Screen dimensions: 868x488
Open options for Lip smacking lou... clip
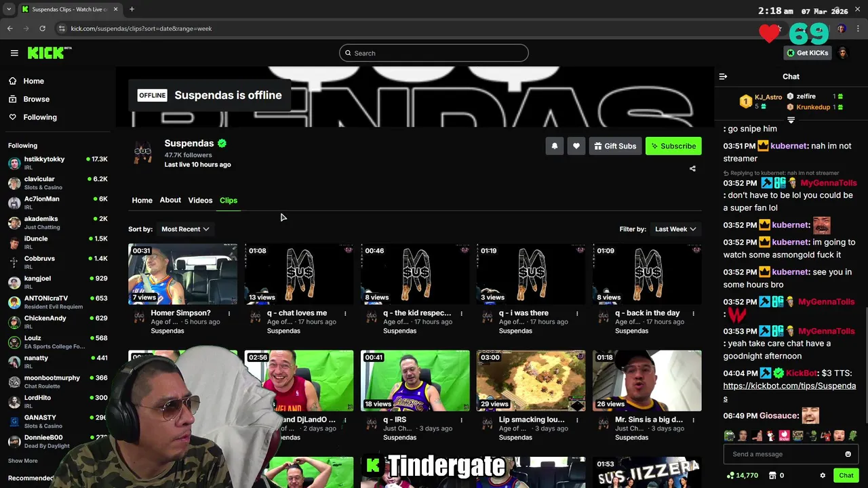(577, 420)
